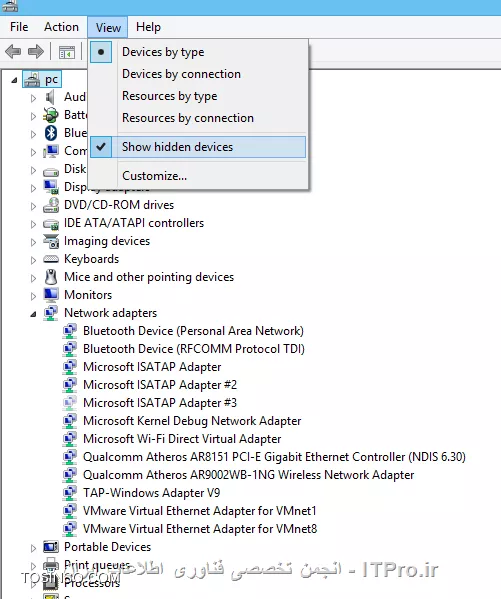Select VMware Virtual Ethernet Adapter for VMnet1
This screenshot has width=501, height=599.
199,511
